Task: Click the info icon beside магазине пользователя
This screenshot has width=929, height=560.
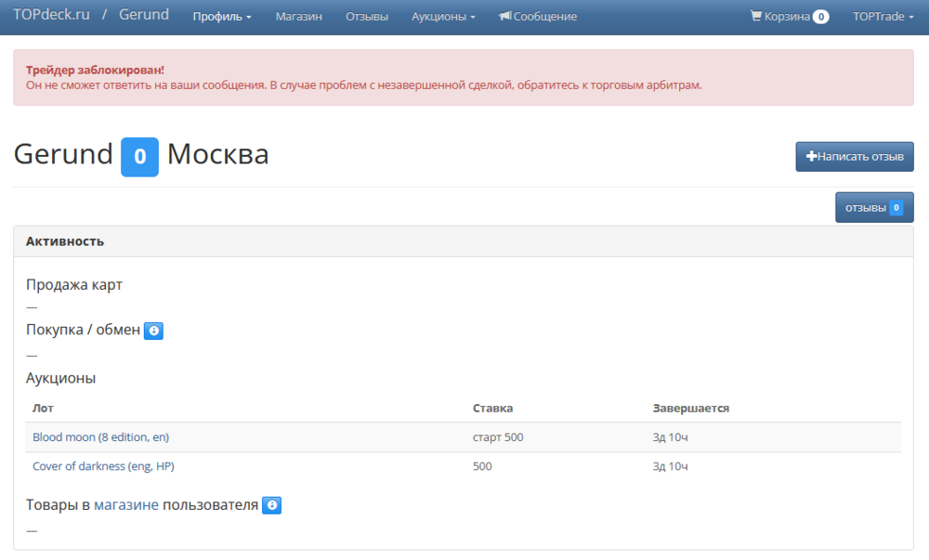Action: [271, 505]
